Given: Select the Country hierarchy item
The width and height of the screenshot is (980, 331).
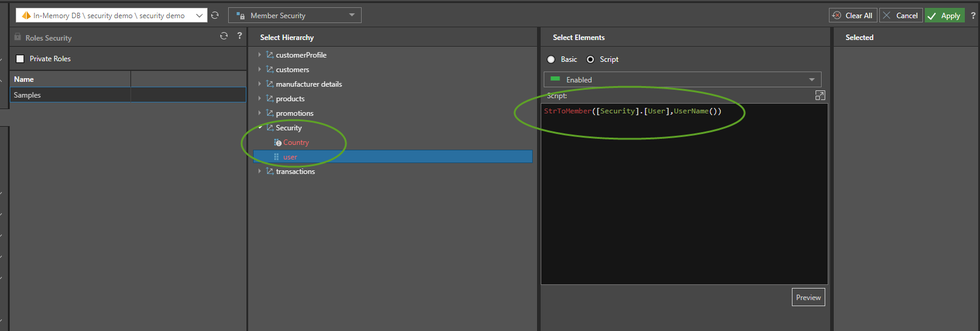Looking at the screenshot, I should click(296, 142).
